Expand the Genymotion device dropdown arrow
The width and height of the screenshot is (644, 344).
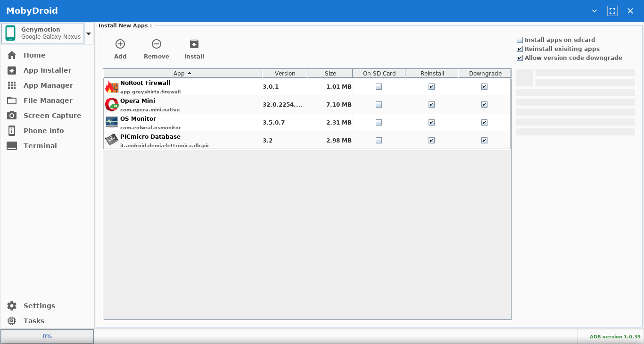pos(89,34)
